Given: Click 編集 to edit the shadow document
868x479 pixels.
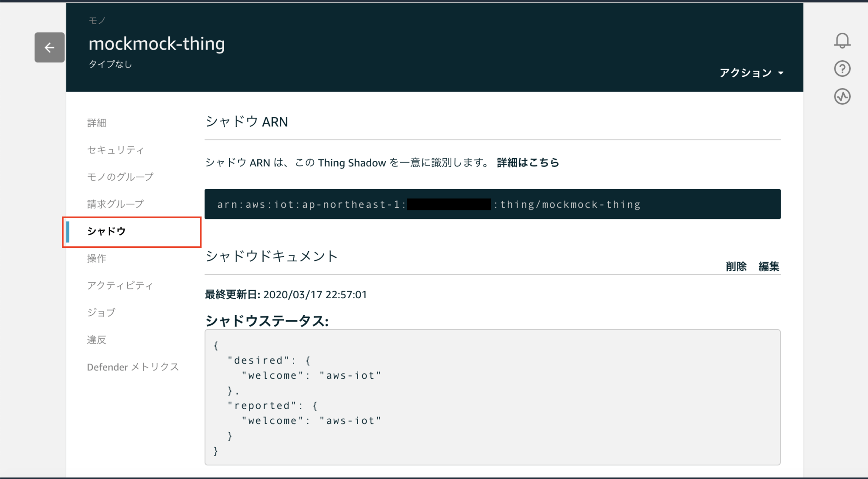Looking at the screenshot, I should (x=769, y=266).
